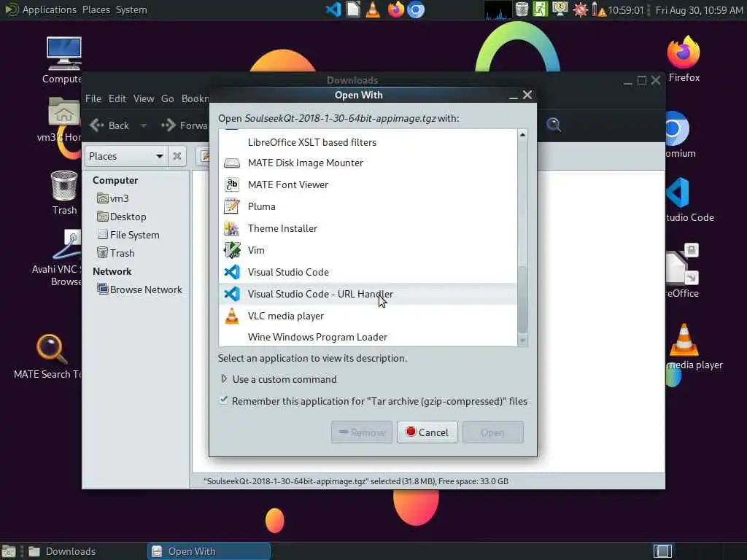Click the date and time clock
747x560 pixels.
click(x=699, y=10)
